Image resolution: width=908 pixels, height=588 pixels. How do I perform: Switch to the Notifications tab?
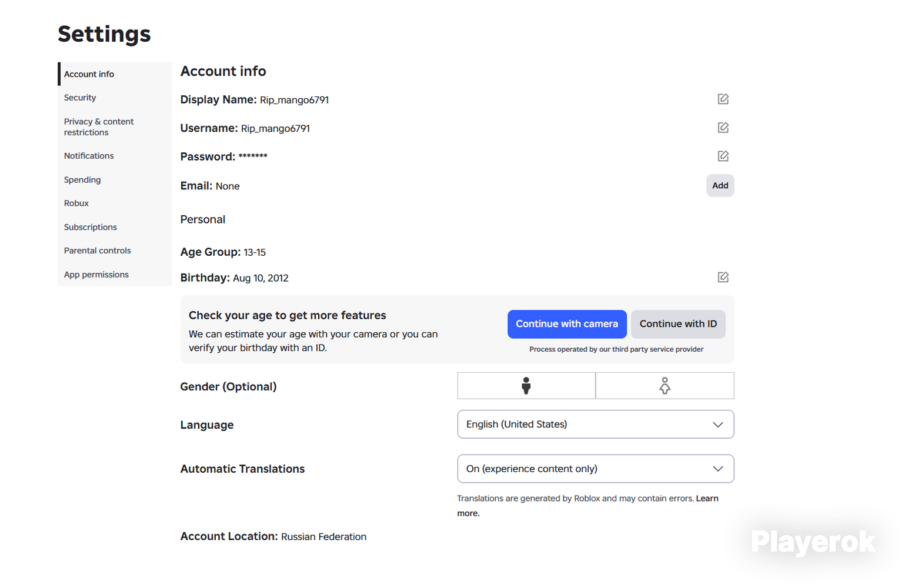tap(115, 156)
